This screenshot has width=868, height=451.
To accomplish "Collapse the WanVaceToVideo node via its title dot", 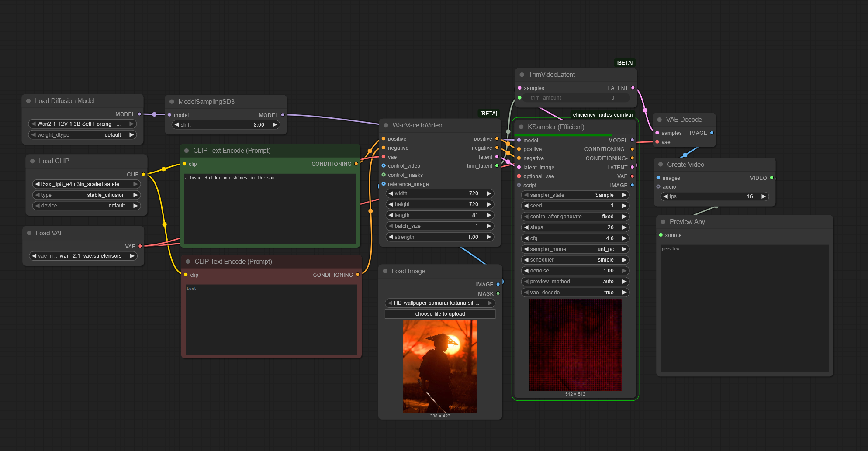I will tap(386, 125).
